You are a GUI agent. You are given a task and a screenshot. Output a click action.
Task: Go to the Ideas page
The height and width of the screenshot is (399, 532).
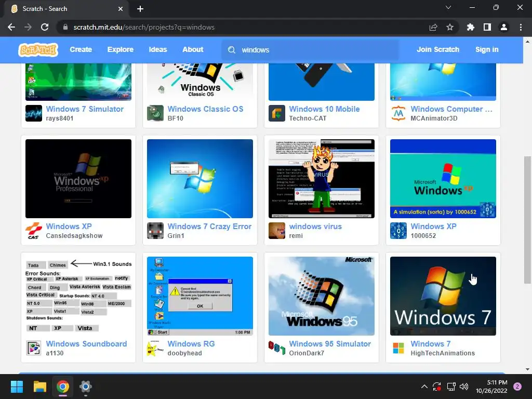[x=158, y=49]
